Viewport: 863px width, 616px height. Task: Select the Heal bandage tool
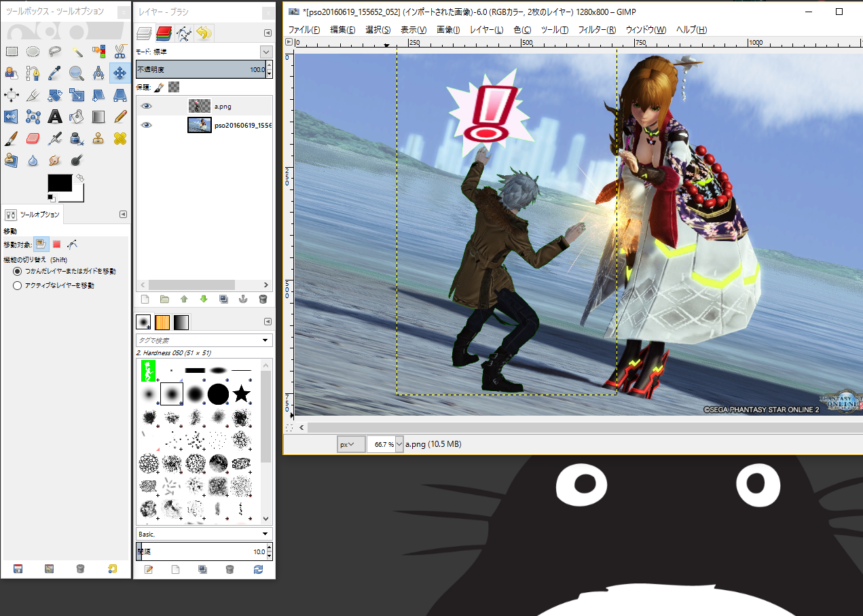click(x=120, y=139)
